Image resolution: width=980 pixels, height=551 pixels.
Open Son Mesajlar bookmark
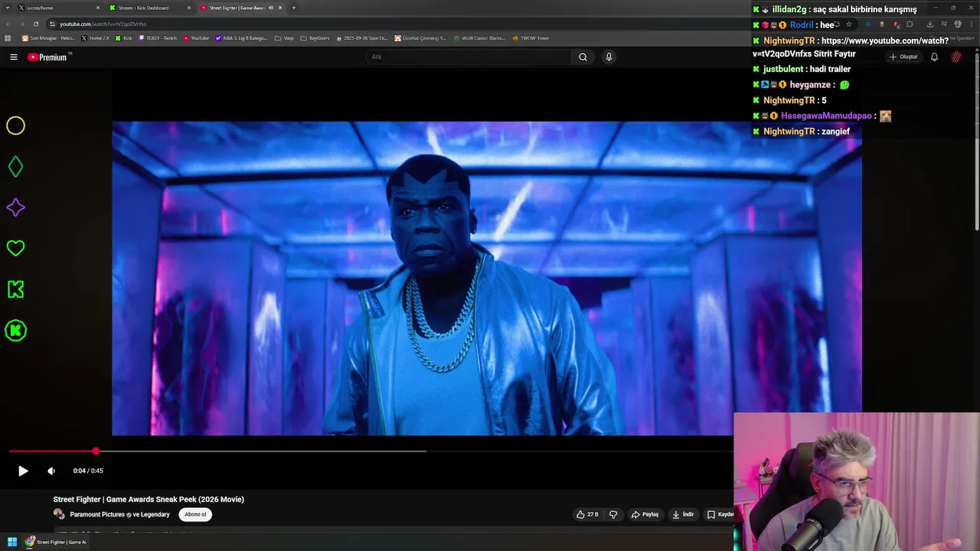[x=48, y=37]
